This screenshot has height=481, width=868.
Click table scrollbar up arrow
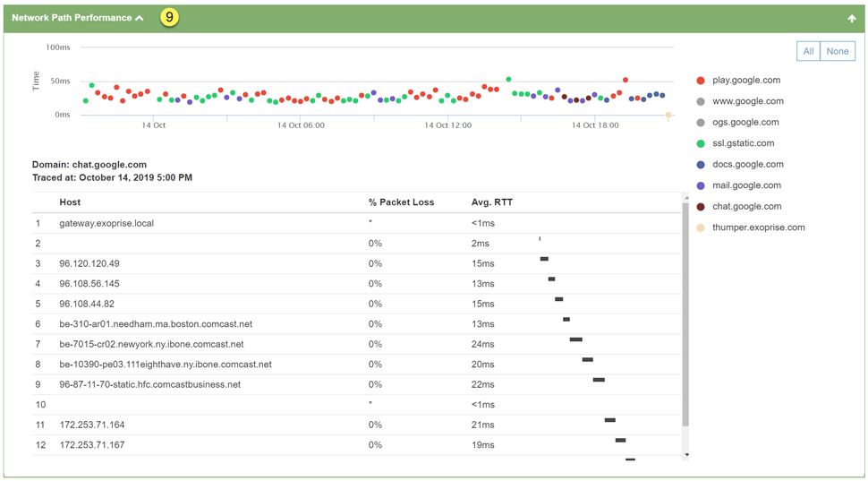click(686, 198)
